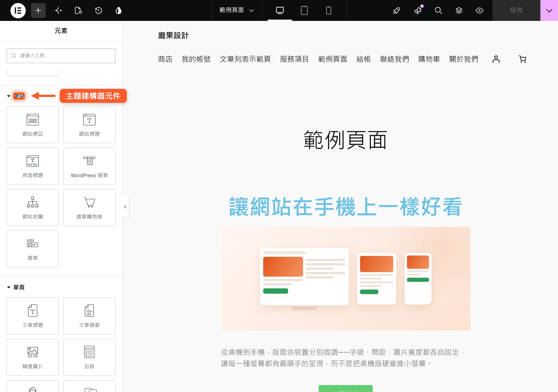Screen dimensions: 558x392
Task: Select the 精選圖片 widget
Action: coord(32,357)
